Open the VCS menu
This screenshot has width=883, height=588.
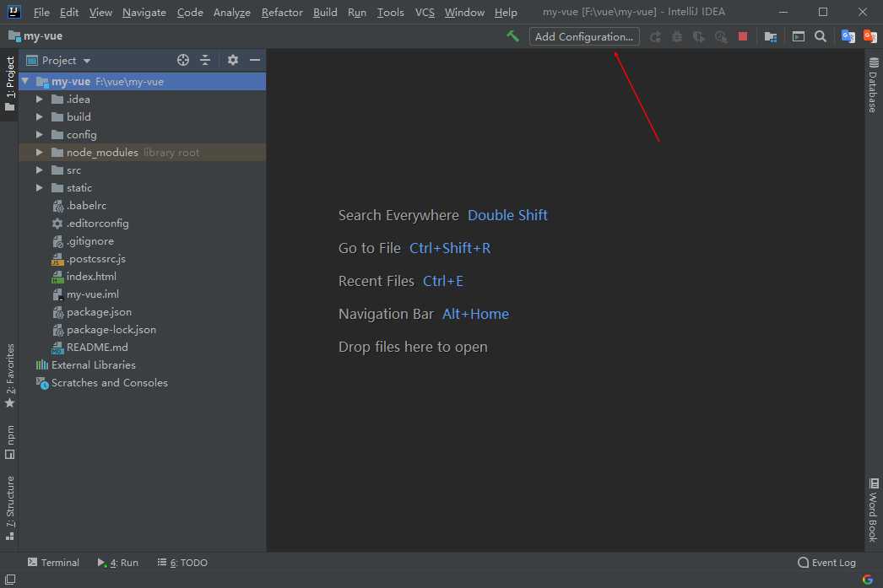tap(425, 12)
